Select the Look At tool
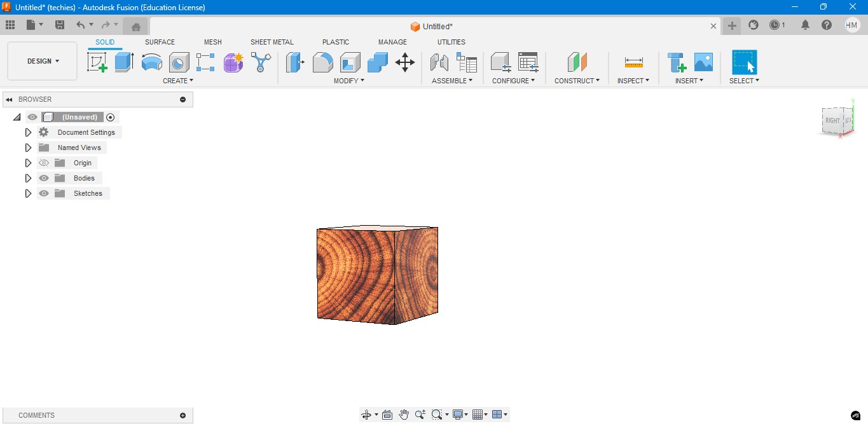The image size is (868, 426). (387, 415)
